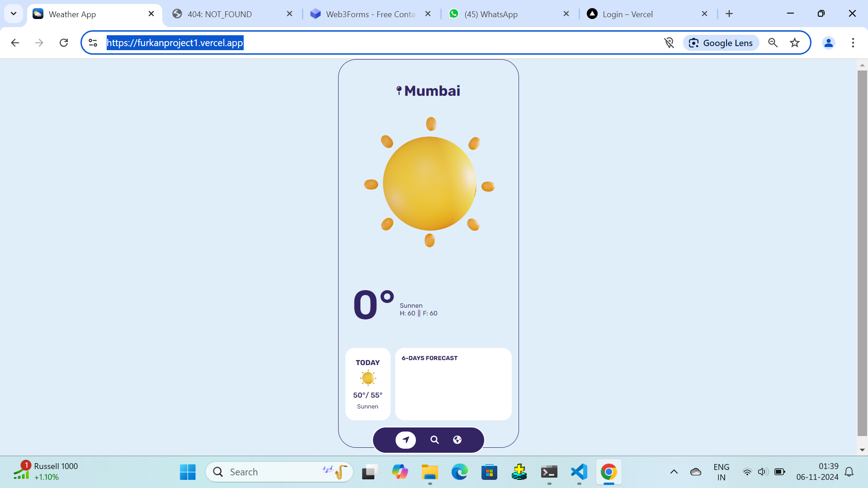Screen dimensions: 868x488
Task: Open the site information icon in address bar
Action: pyautogui.click(x=93, y=43)
